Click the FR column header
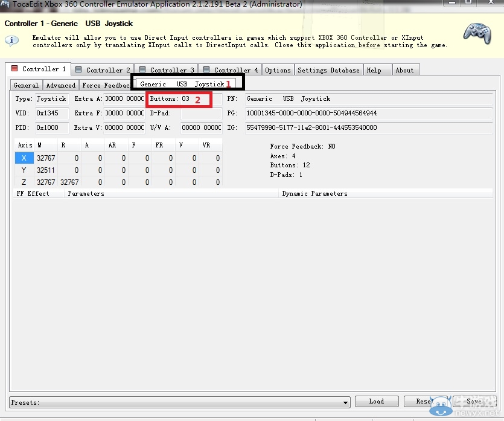 [x=164, y=146]
